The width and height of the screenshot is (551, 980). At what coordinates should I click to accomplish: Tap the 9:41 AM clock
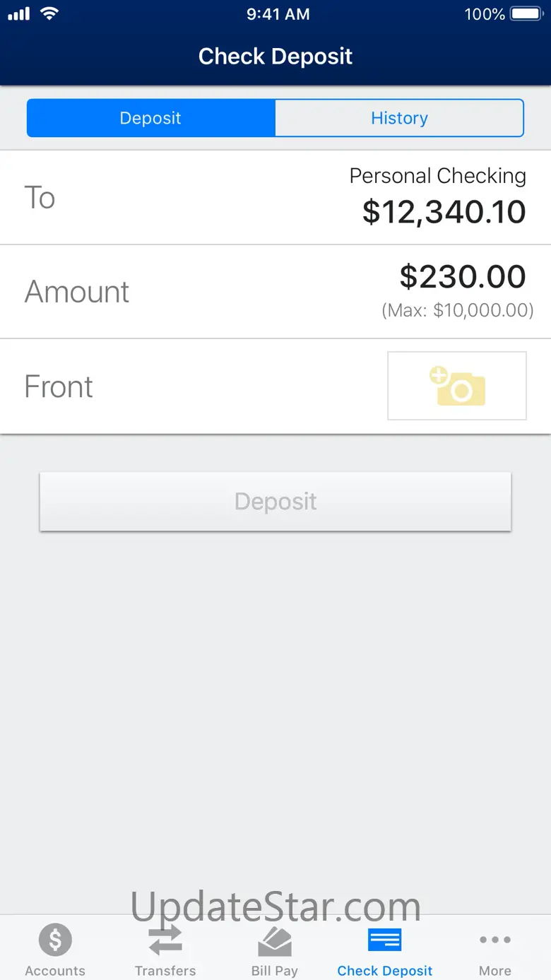coord(278,14)
